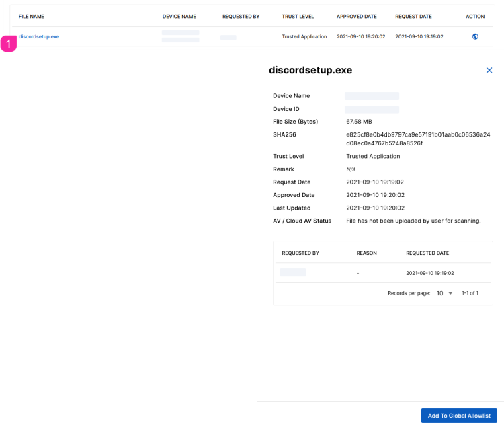Click Add To Global Allowlist button
The height and width of the screenshot is (429, 504).
point(459,416)
